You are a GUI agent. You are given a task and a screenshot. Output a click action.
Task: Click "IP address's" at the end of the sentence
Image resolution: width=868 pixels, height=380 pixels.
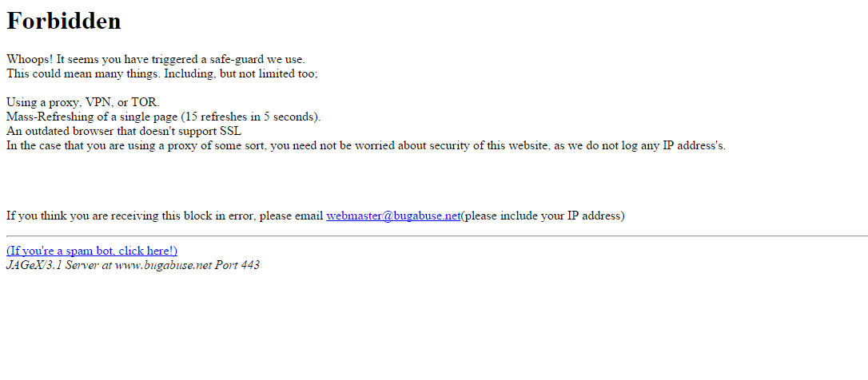[x=695, y=146]
